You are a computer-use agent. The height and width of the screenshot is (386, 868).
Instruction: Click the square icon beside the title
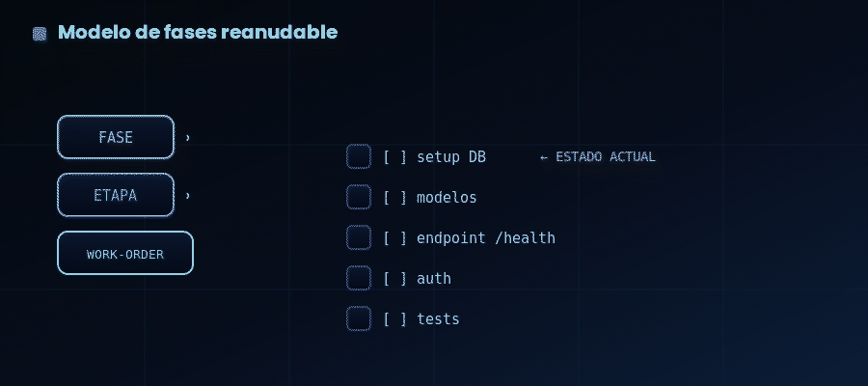[x=40, y=34]
